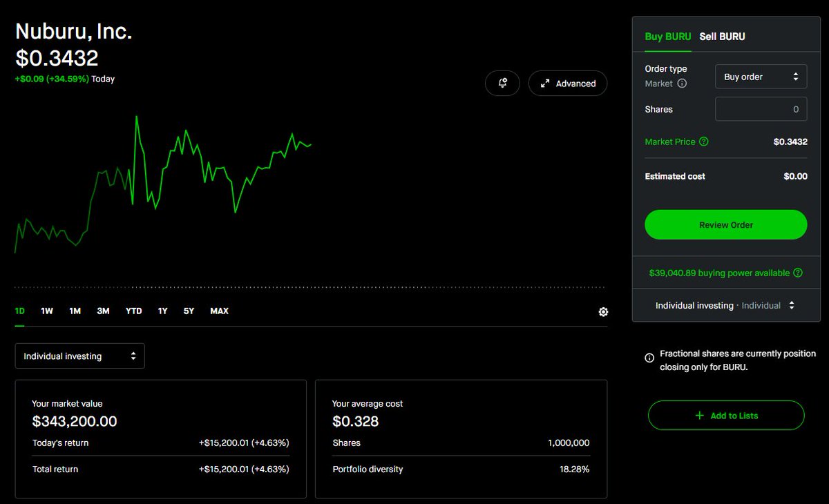Click the Total return amount

tap(244, 469)
